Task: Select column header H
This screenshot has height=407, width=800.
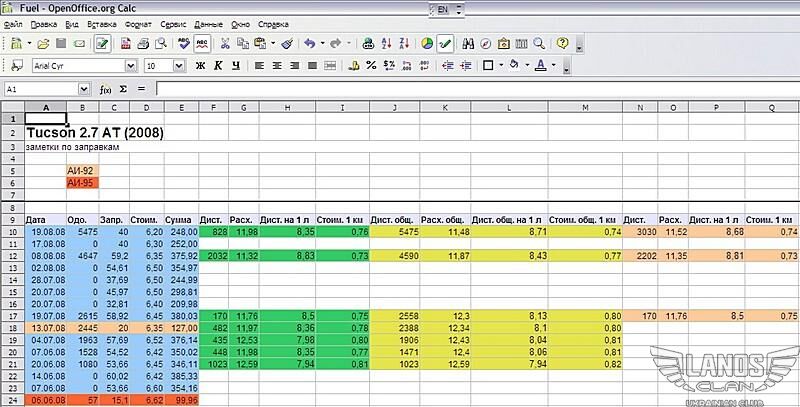Action: click(288, 107)
